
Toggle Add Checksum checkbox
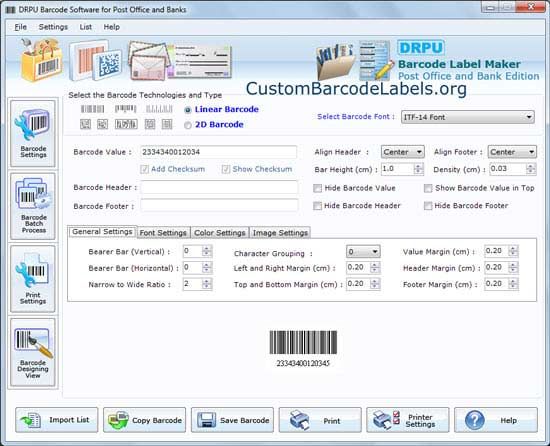144,169
